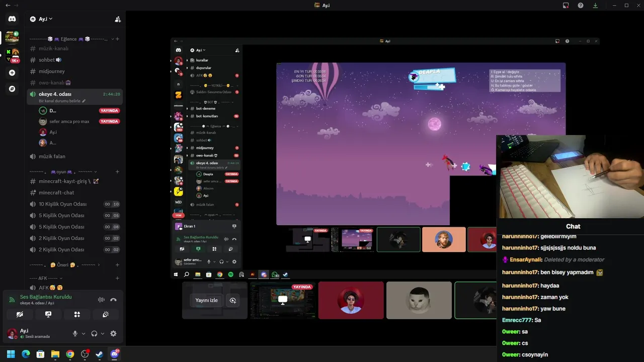Viewport: 644px width, 362px height.
Task: Click the share your screen button
Action: point(48,314)
